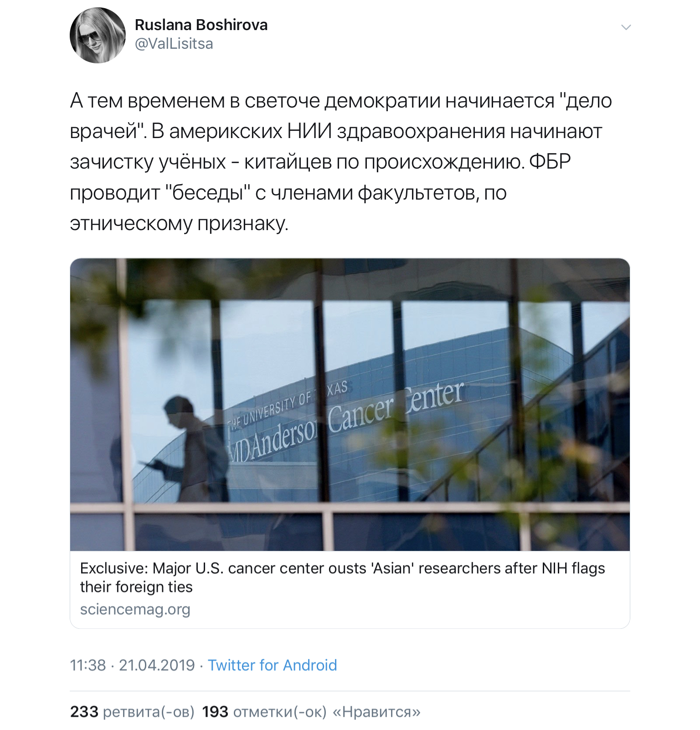
Task: Open the @ValLisitsa handle link
Action: [174, 44]
